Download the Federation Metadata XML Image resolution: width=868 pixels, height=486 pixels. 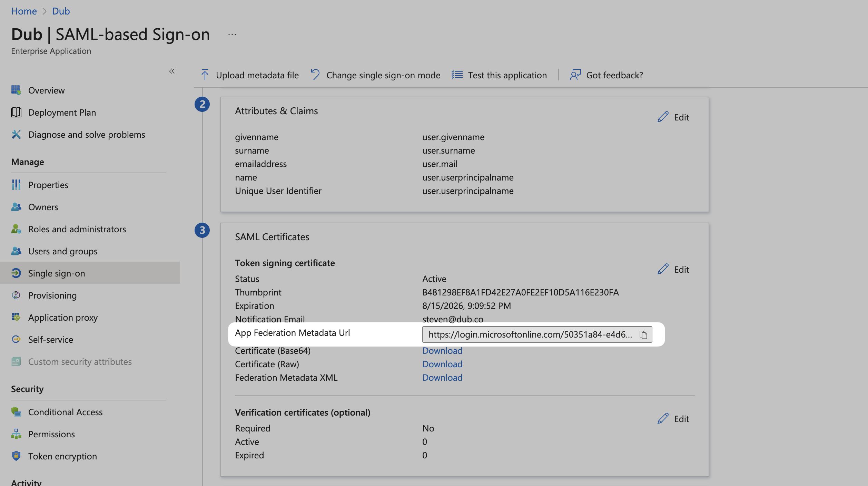(442, 377)
